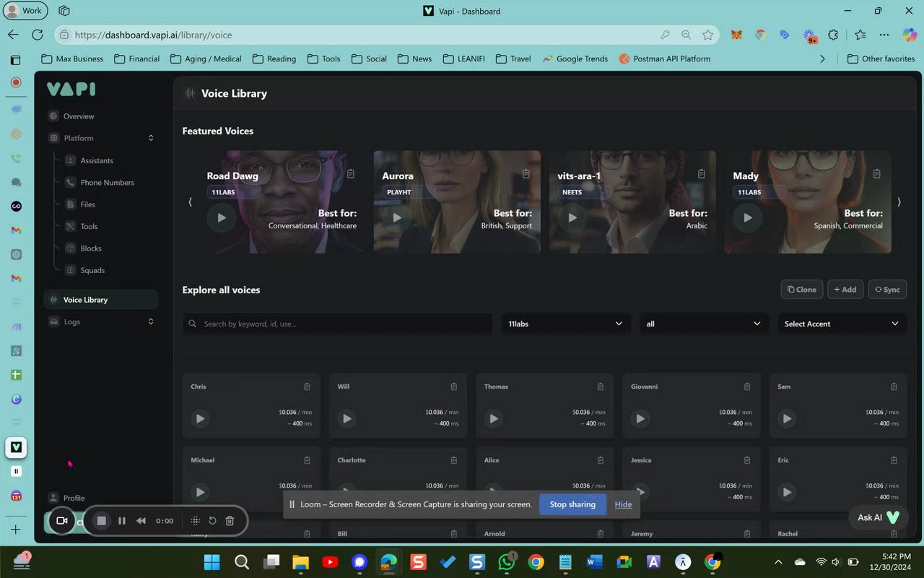
Task: Open the Postman API Platform bookmark
Action: 664,59
